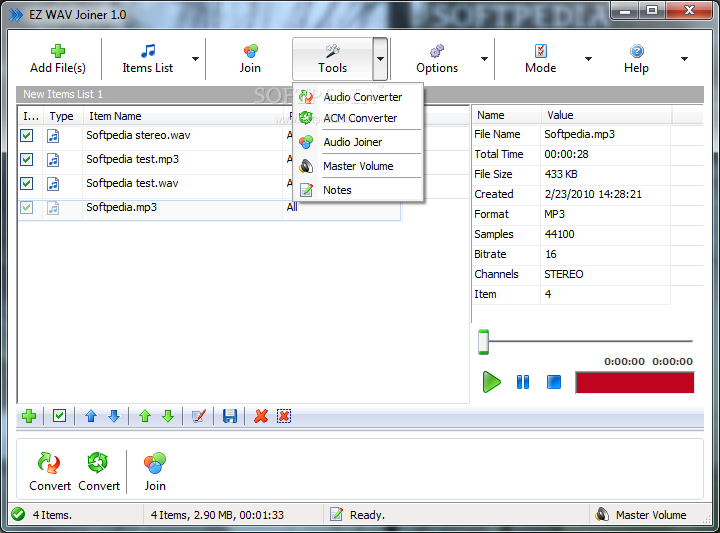Play the selected audio file
The height and width of the screenshot is (533, 720).
click(491, 382)
